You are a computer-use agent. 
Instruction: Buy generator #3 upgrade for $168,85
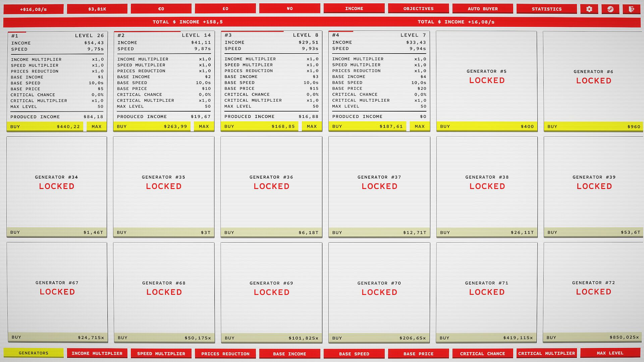(x=259, y=127)
